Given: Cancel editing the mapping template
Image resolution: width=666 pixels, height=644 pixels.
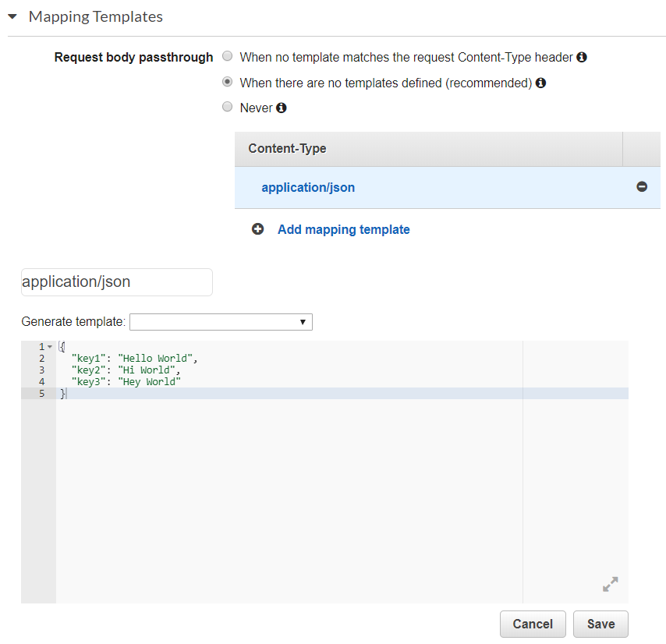Looking at the screenshot, I should 533,624.
